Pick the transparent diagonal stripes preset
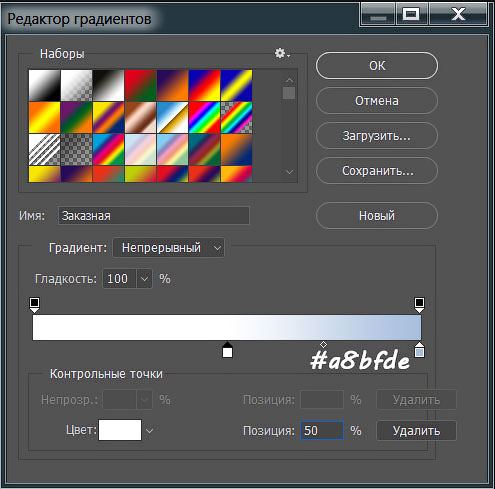The height and width of the screenshot is (489, 495). click(x=44, y=149)
